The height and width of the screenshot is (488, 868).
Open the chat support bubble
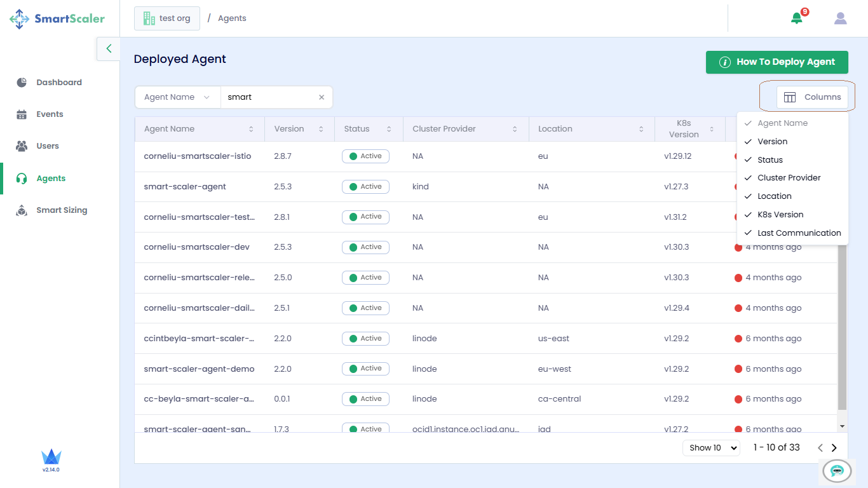click(837, 471)
